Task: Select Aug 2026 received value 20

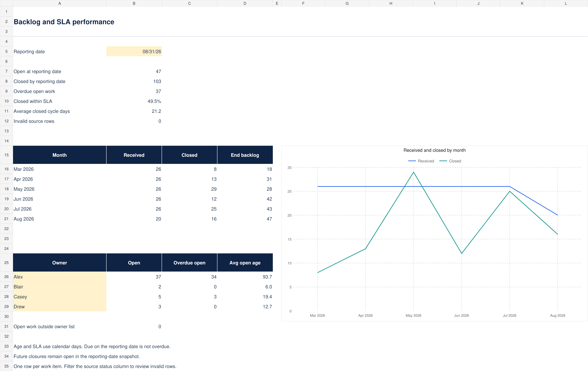Action: tap(134, 219)
